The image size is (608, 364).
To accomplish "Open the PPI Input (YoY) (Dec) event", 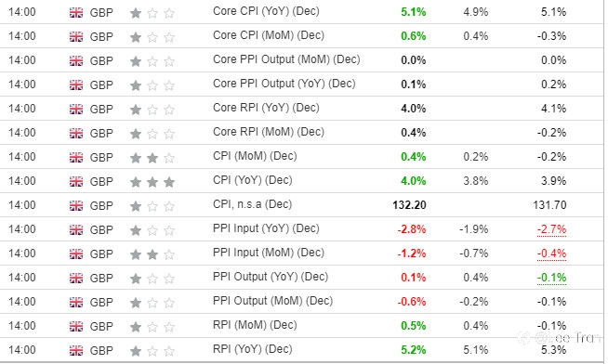I will [x=266, y=228].
